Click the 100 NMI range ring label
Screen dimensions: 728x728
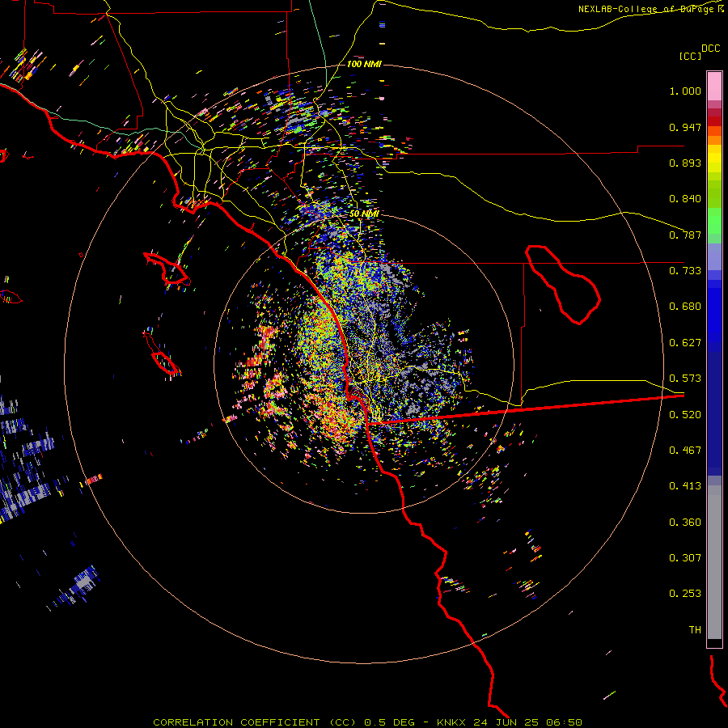[x=364, y=64]
